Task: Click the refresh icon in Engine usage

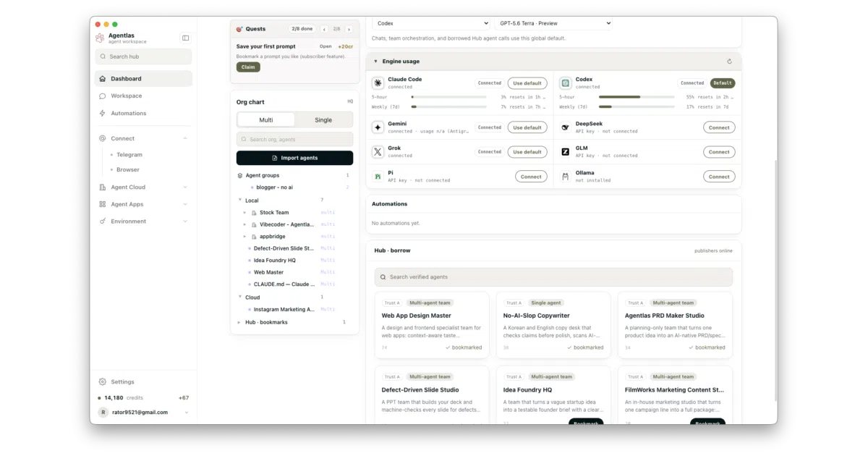Action: pyautogui.click(x=729, y=62)
